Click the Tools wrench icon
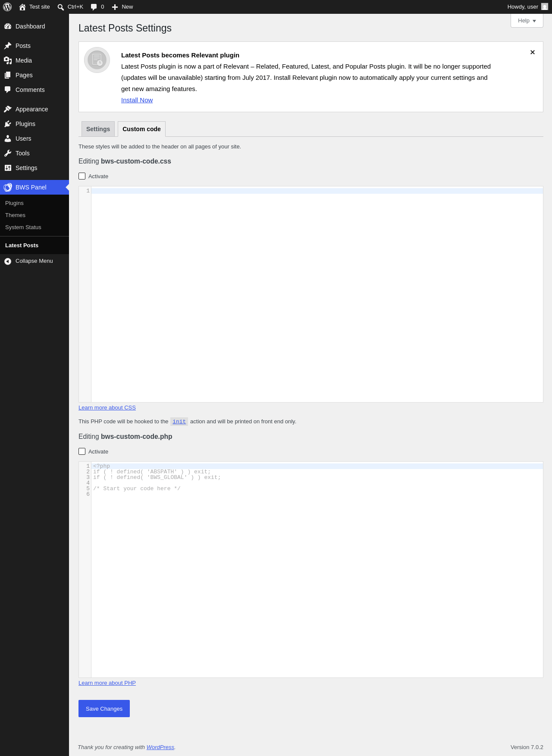Viewport: 552px width, 756px height. (8, 153)
